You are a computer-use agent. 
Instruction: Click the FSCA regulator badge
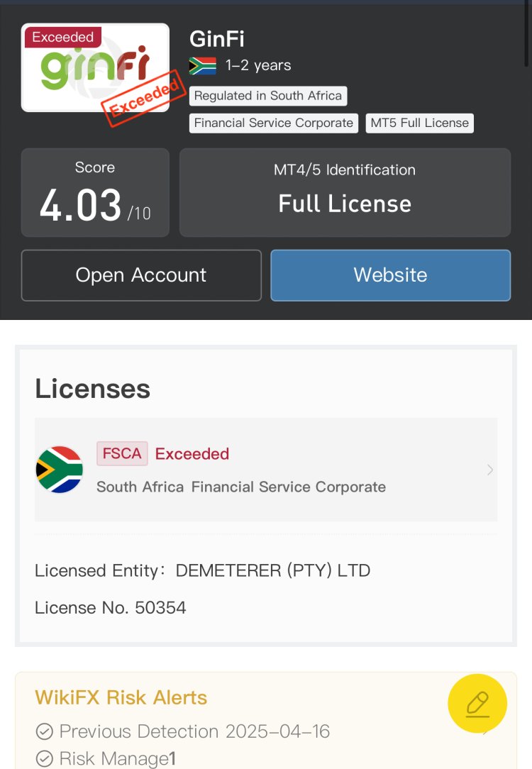pyautogui.click(x=122, y=454)
